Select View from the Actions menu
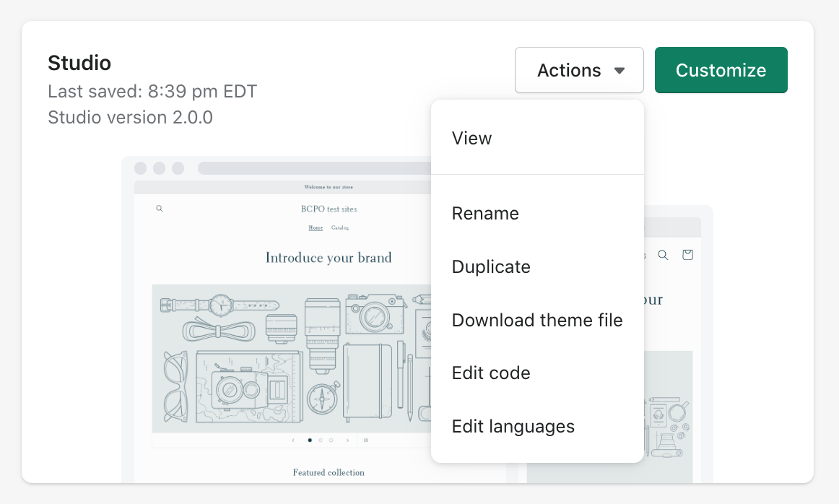839x504 pixels. tap(537, 138)
